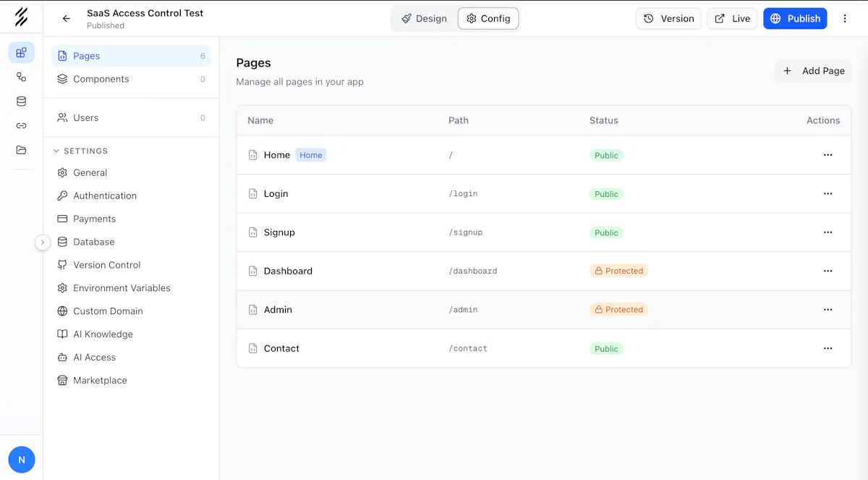Click the app logo in top-left corner

click(x=21, y=17)
